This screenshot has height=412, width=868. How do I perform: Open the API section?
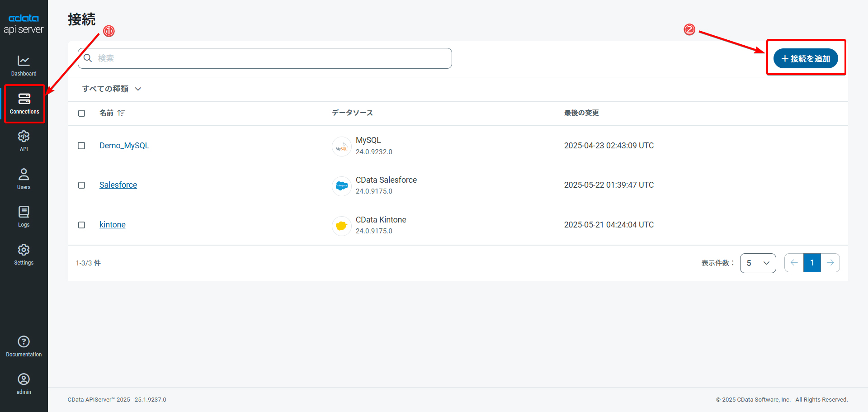pos(24,141)
